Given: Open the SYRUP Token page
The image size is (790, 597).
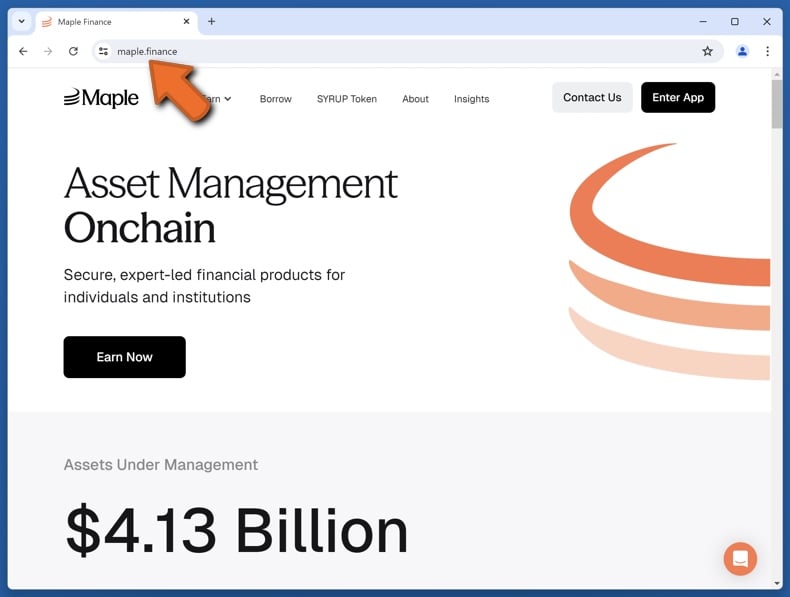Looking at the screenshot, I should 347,99.
